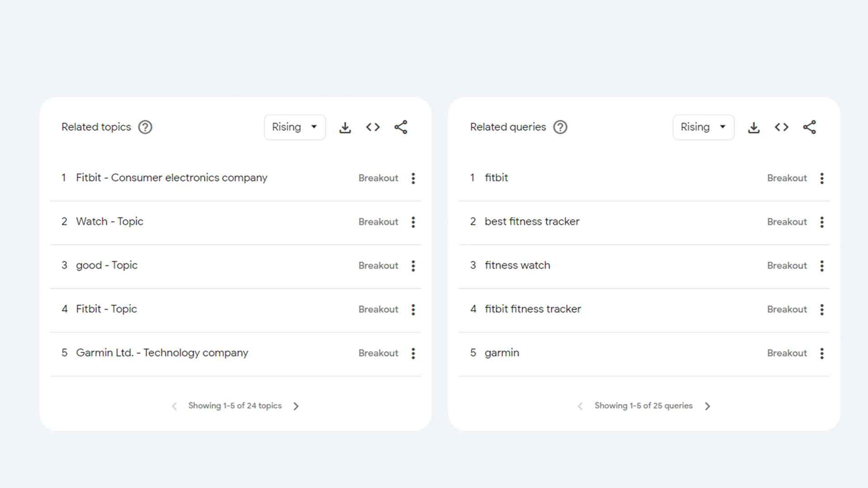Open the Rising dropdown in Related queries
Viewport: 868px width, 488px height.
[703, 127]
